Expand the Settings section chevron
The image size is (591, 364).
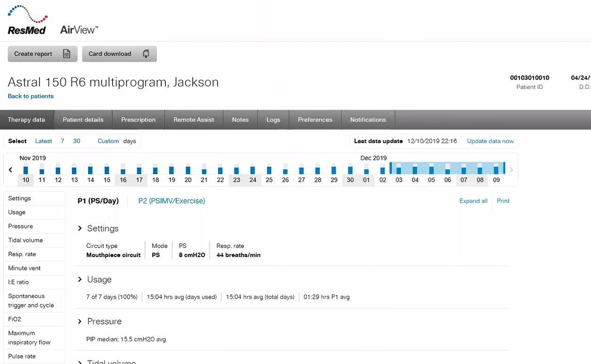click(x=80, y=228)
